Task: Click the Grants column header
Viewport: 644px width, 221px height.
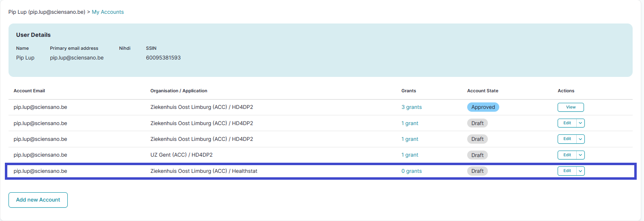Action: click(x=408, y=91)
